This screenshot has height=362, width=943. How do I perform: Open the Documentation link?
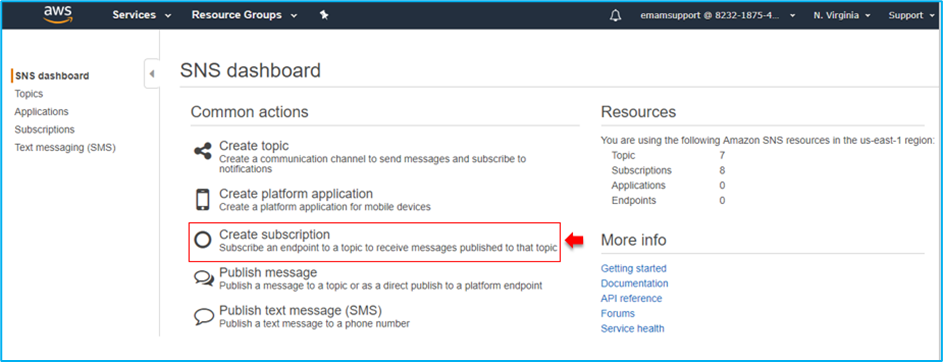634,283
